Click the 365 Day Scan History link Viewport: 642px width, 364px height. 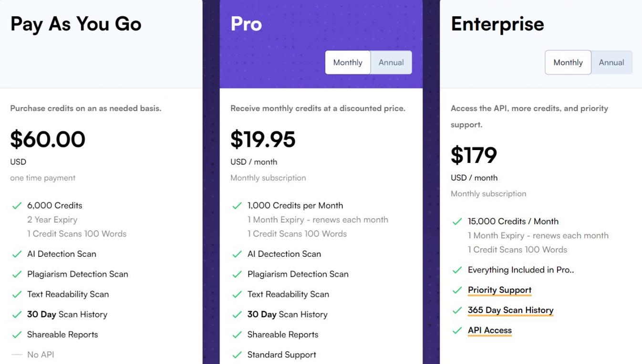(510, 310)
